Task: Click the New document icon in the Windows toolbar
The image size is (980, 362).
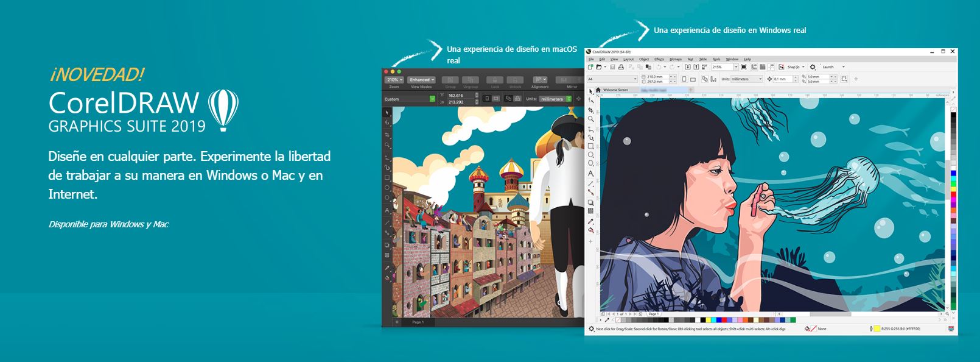Action: pos(590,67)
